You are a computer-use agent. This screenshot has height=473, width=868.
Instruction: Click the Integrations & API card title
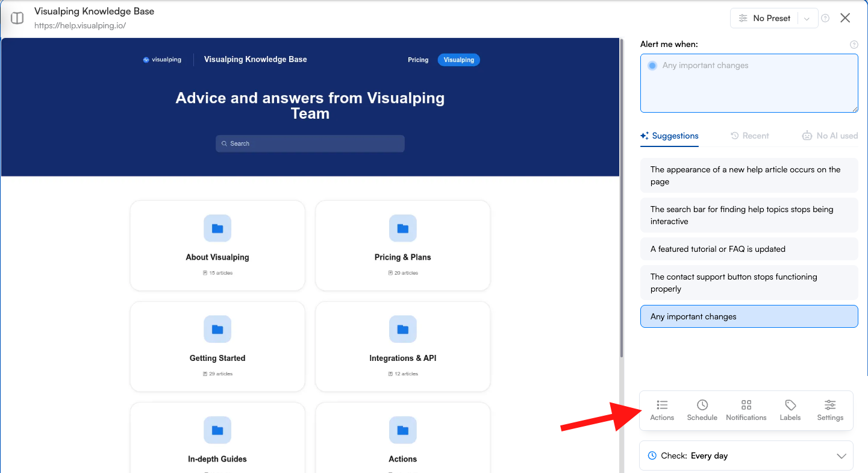[403, 358]
